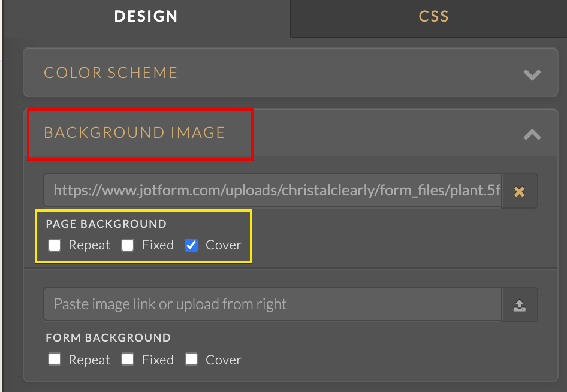This screenshot has height=392, width=567.
Task: Click the 'Fixed' label text under Form Background
Action: click(158, 360)
